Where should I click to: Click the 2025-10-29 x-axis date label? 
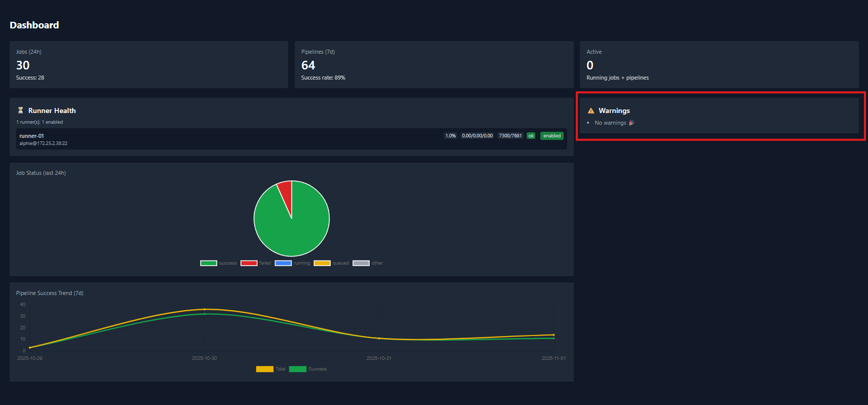pos(30,358)
